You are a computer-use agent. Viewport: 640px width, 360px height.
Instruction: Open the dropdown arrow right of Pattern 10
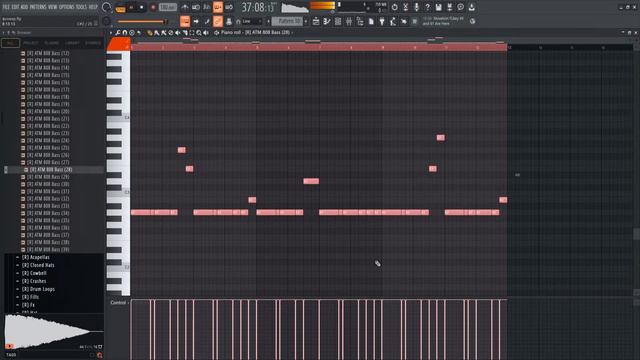coord(306,21)
